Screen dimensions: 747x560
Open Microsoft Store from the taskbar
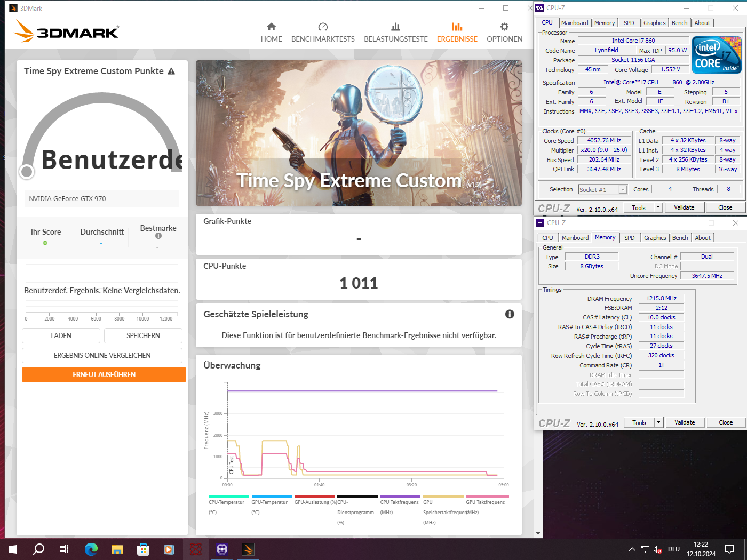(x=143, y=549)
